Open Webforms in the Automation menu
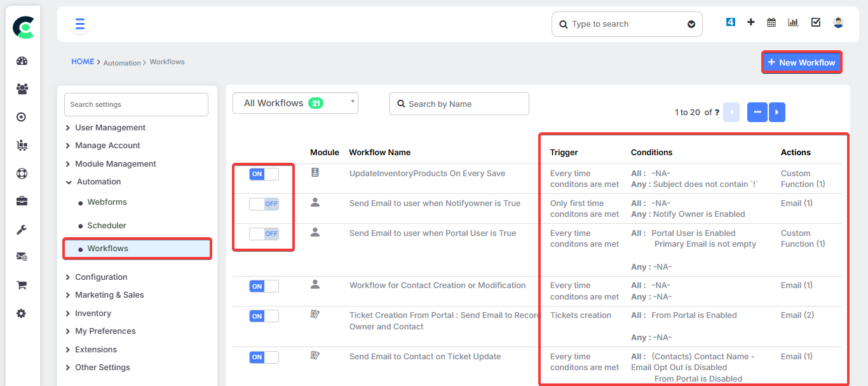Image resolution: width=868 pixels, height=386 pixels. [x=107, y=202]
